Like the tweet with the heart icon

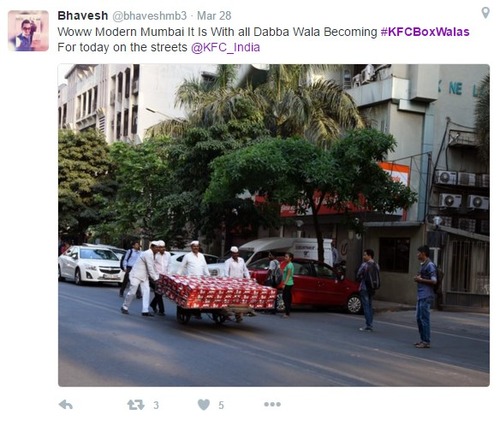tap(204, 405)
